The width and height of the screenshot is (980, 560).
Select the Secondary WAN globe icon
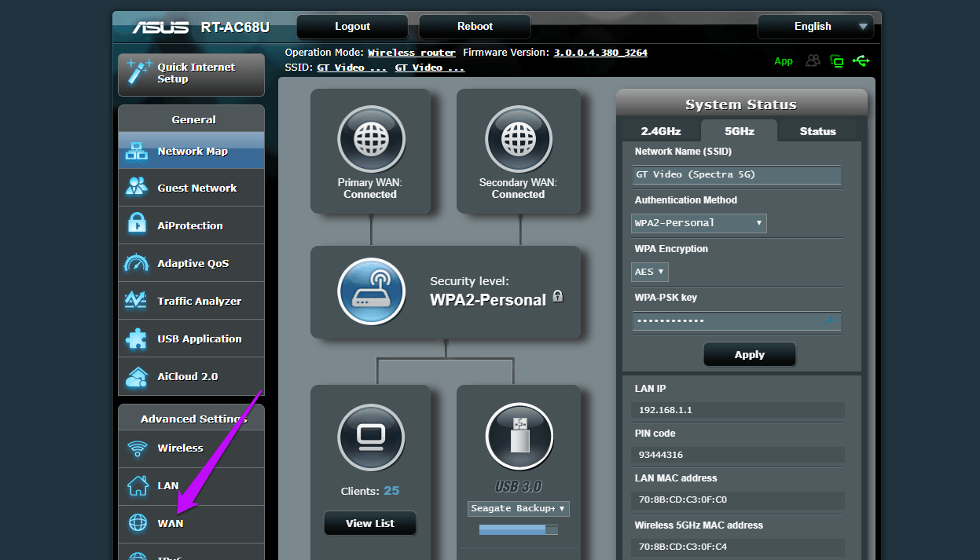point(518,139)
